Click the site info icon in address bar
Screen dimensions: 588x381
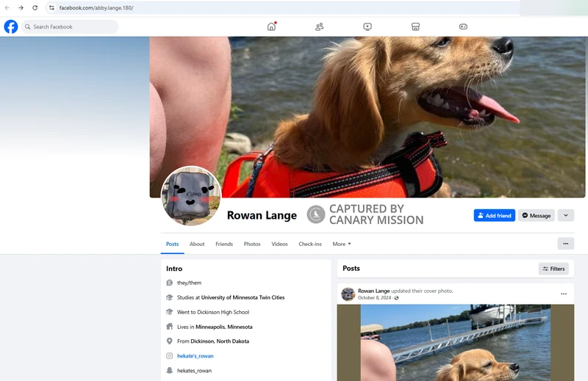51,7
